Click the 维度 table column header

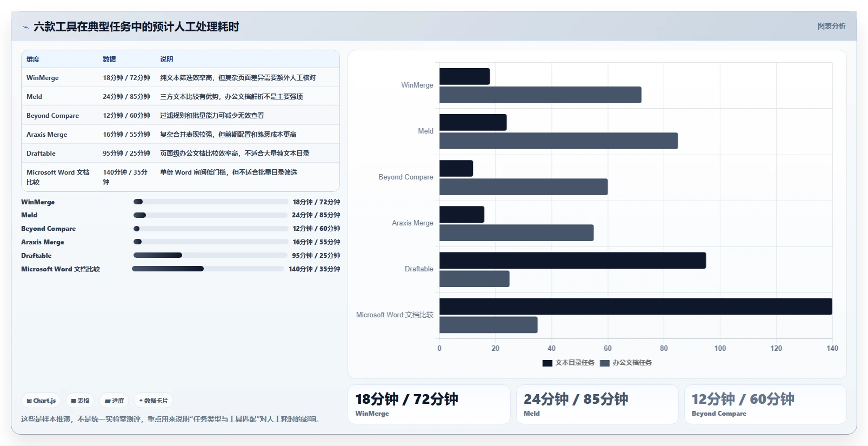[33, 59]
